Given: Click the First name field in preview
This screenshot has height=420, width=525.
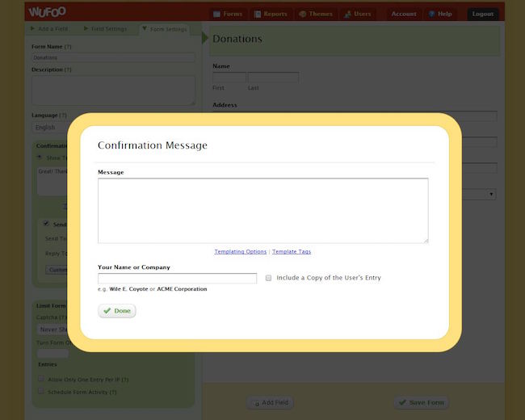Looking at the screenshot, I should point(229,78).
